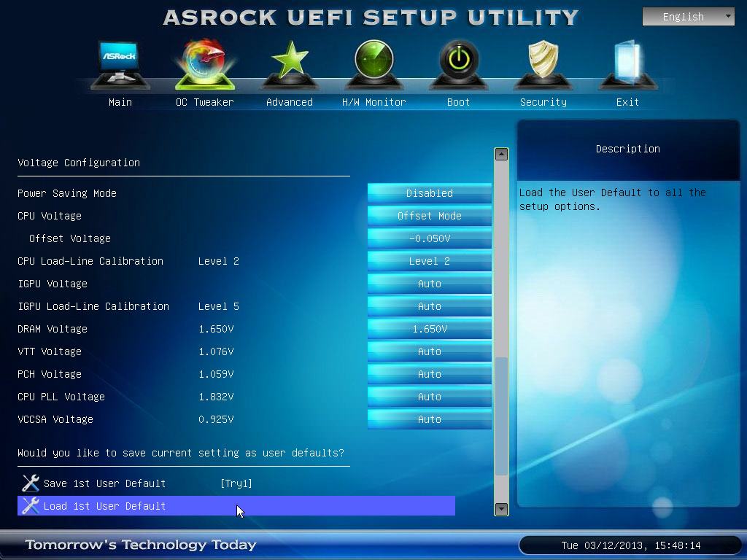
Task: Open VCCSA Voltage Auto setting
Action: [429, 419]
